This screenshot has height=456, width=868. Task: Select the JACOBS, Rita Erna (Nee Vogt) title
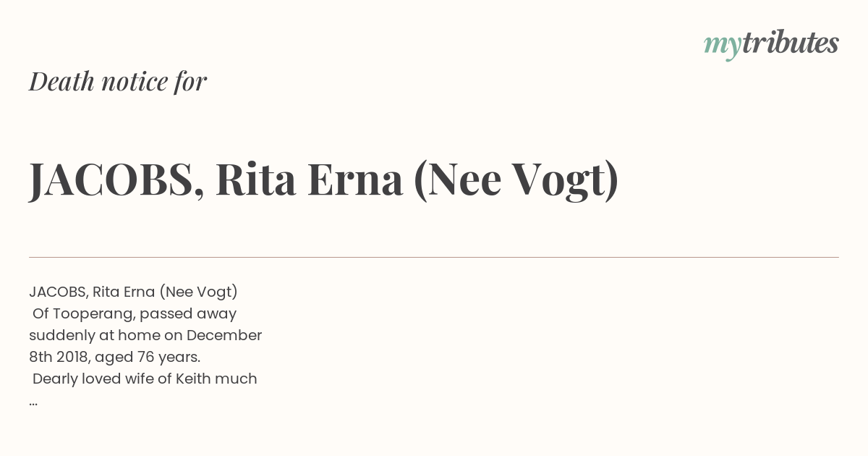click(x=324, y=180)
